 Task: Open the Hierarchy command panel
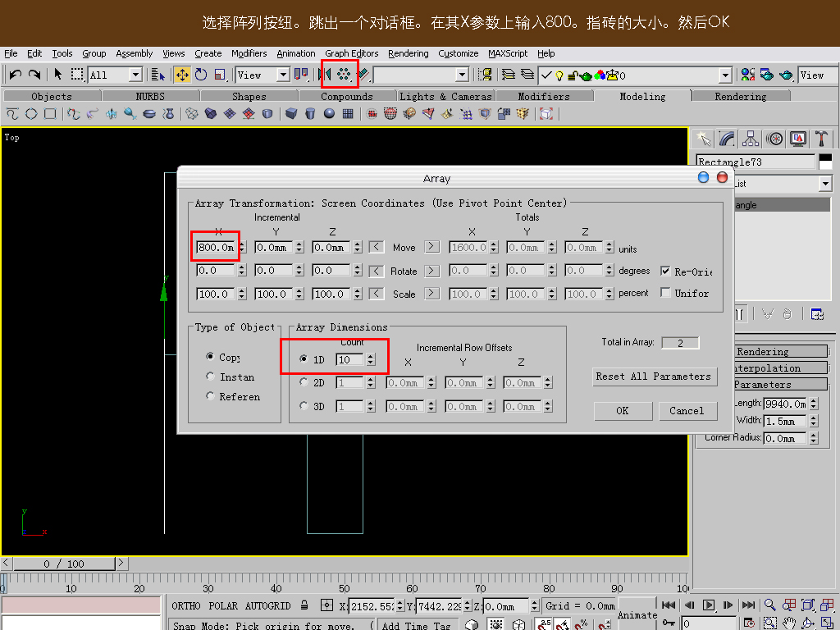(x=751, y=139)
